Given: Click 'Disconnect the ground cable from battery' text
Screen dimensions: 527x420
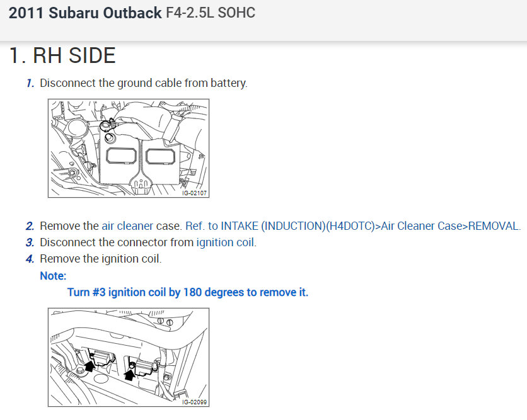Looking at the screenshot, I should 144,83.
